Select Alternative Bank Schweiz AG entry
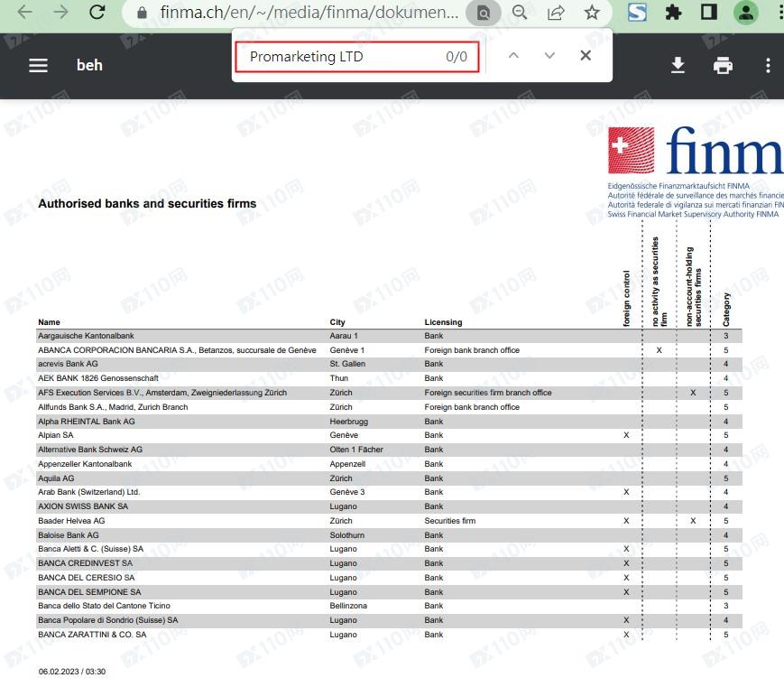784x687 pixels. (x=90, y=450)
